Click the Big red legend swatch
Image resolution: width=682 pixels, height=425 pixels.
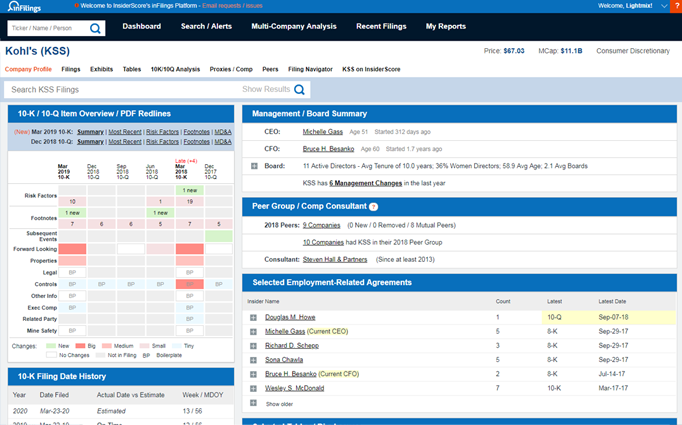click(x=80, y=346)
